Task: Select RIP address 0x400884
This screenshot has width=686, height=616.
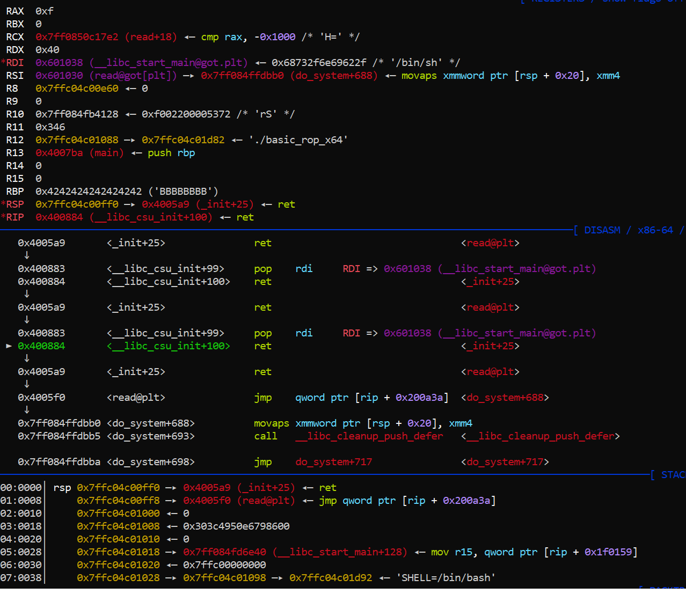Action: pos(59,217)
